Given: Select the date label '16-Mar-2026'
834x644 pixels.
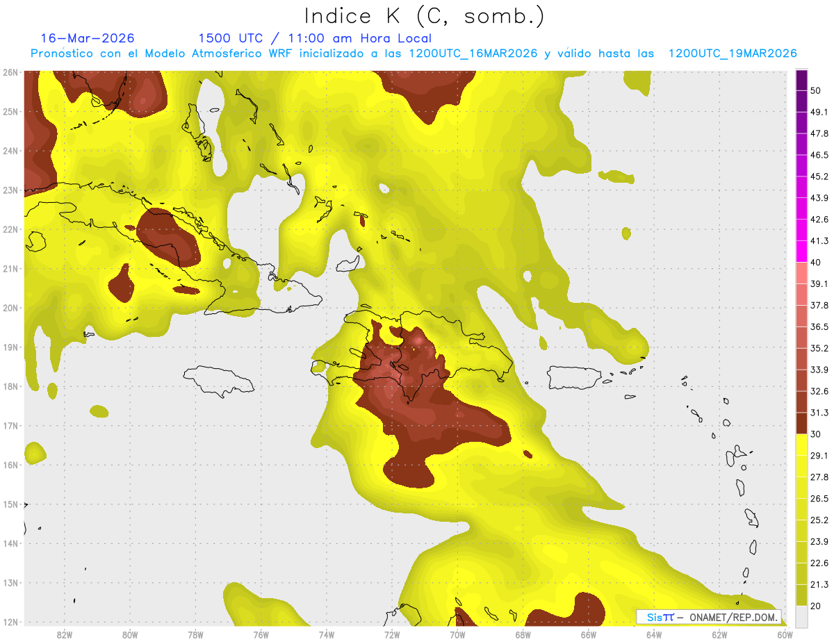Looking at the screenshot, I should click(88, 38).
